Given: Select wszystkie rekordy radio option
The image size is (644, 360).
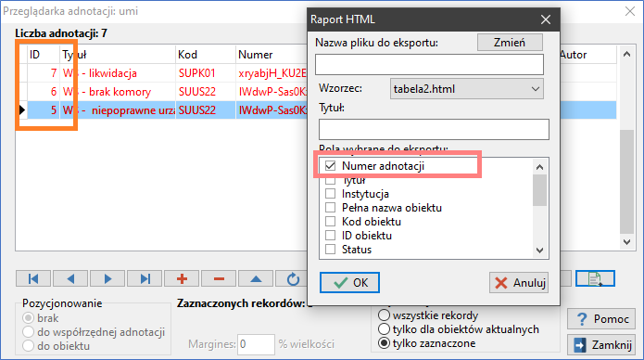Looking at the screenshot, I should 384,315.
